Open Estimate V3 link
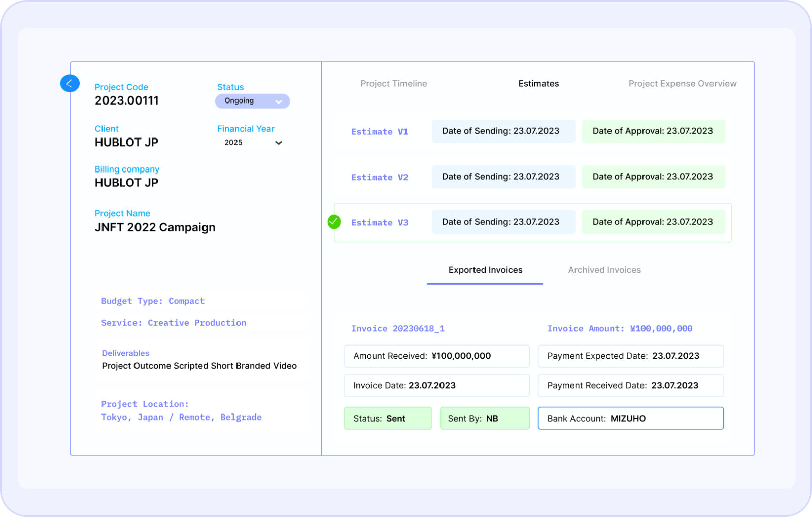The height and width of the screenshot is (517, 812). 380,223
